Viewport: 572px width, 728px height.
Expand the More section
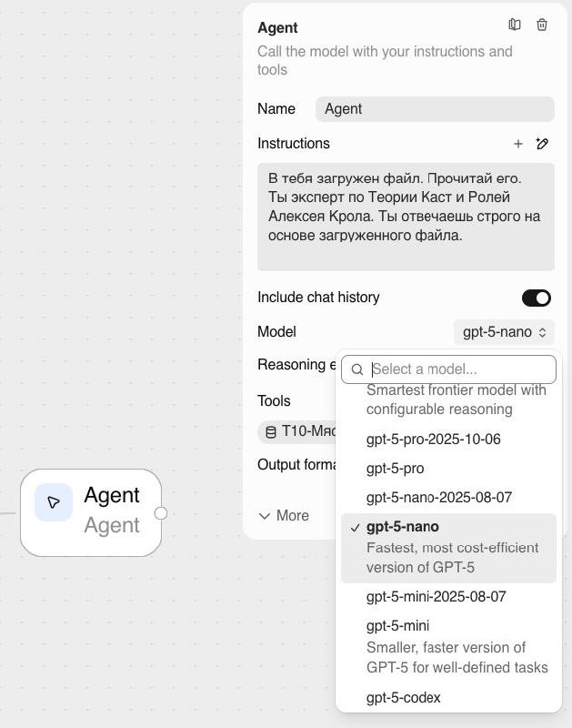coord(284,516)
